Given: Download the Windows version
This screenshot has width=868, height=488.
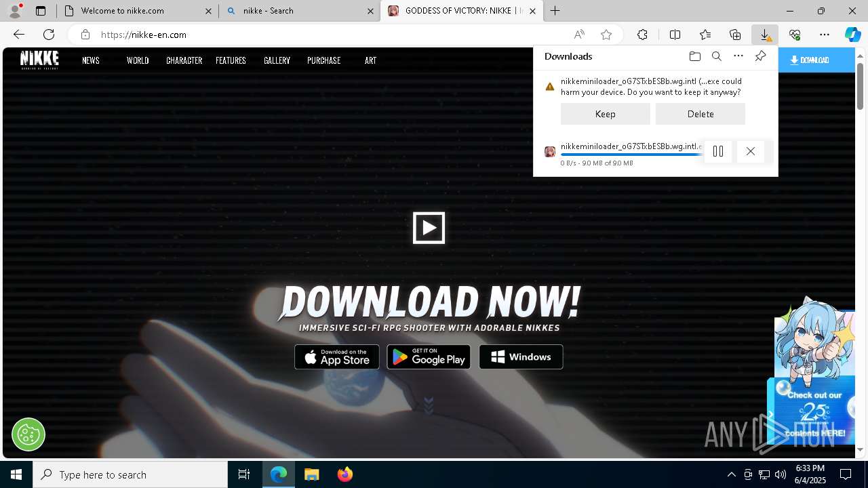Looking at the screenshot, I should point(521,357).
